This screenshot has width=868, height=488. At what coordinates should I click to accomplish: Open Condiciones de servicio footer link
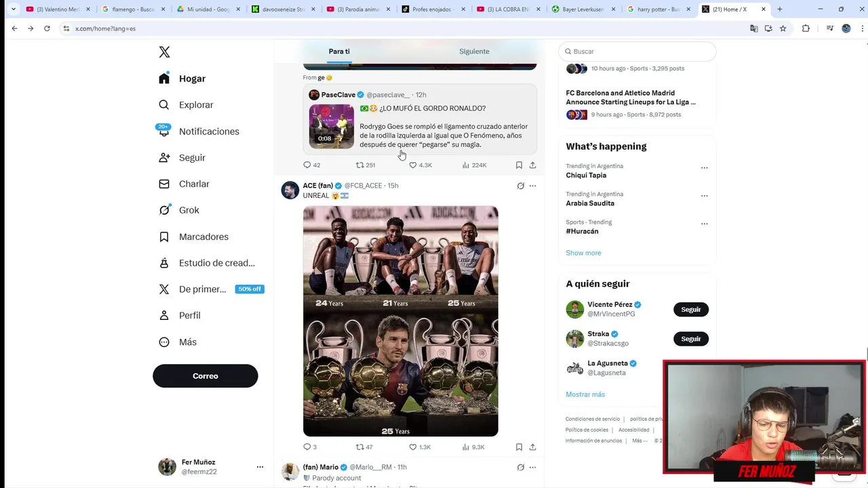click(593, 419)
